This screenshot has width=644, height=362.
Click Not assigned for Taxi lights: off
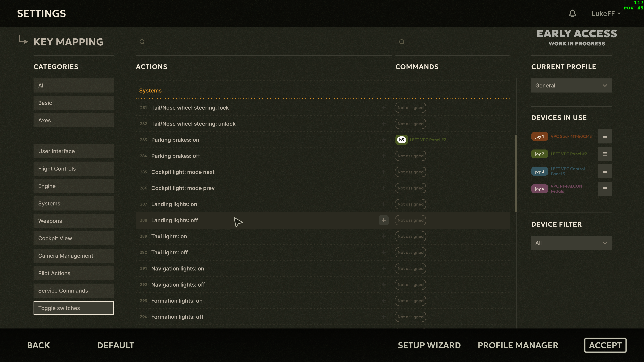tap(411, 252)
